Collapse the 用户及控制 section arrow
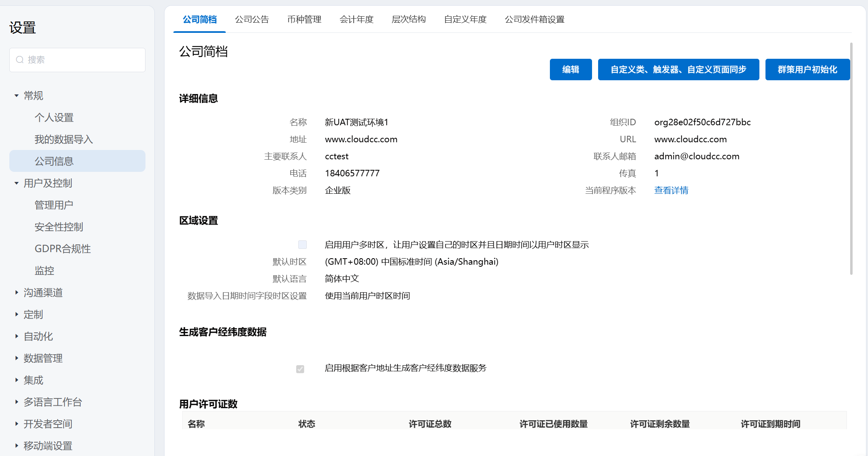The height and width of the screenshot is (456, 868). (x=17, y=183)
